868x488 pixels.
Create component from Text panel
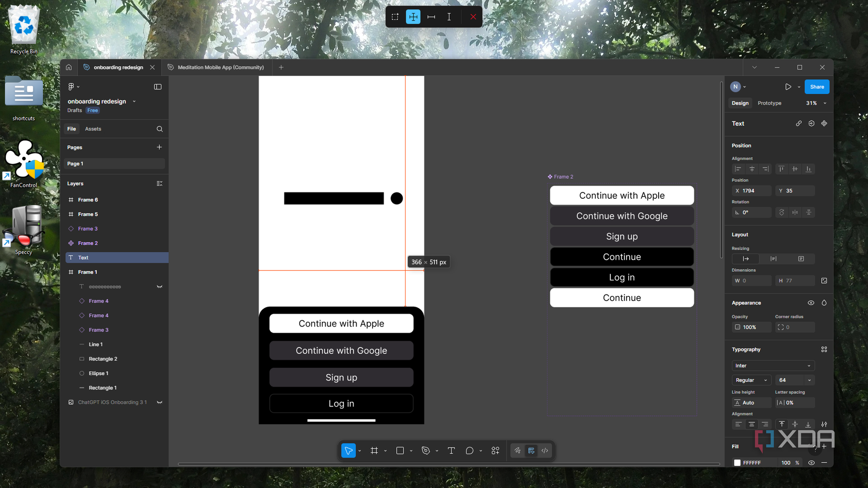(824, 124)
